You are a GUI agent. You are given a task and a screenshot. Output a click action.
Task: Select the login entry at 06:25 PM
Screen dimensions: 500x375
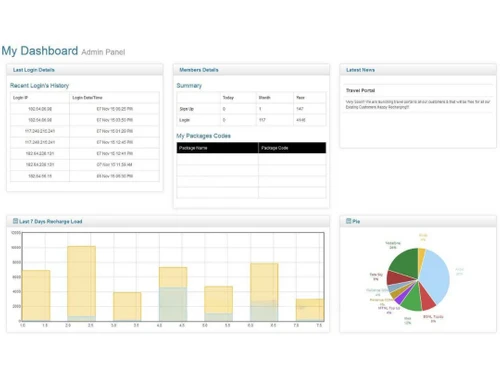coord(85,109)
